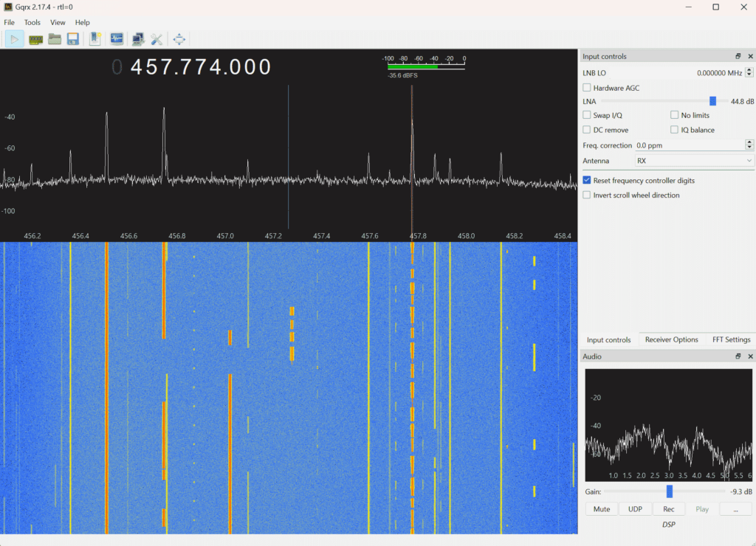Save settings with the floppy disk icon
The image size is (756, 546).
[73, 39]
